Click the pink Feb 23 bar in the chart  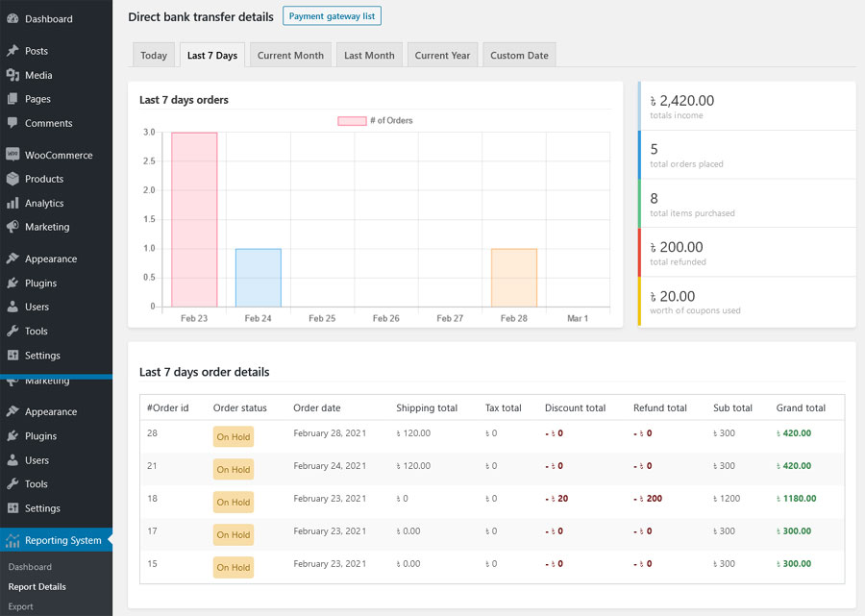click(194, 219)
